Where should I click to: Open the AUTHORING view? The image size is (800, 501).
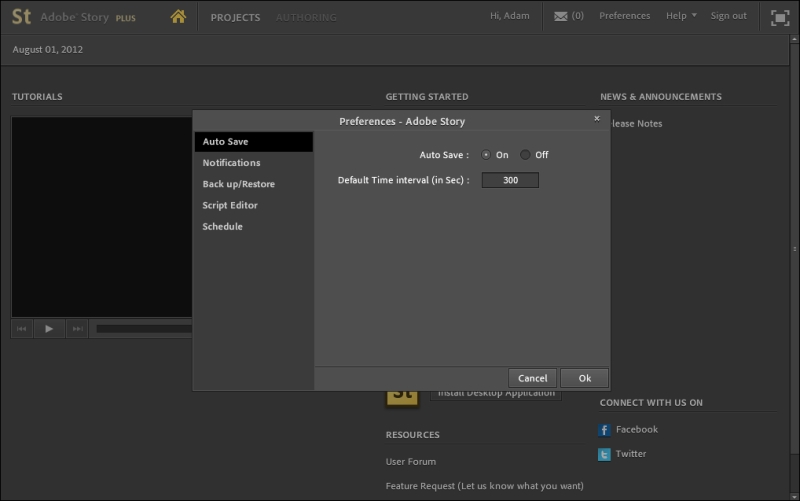[x=306, y=17]
